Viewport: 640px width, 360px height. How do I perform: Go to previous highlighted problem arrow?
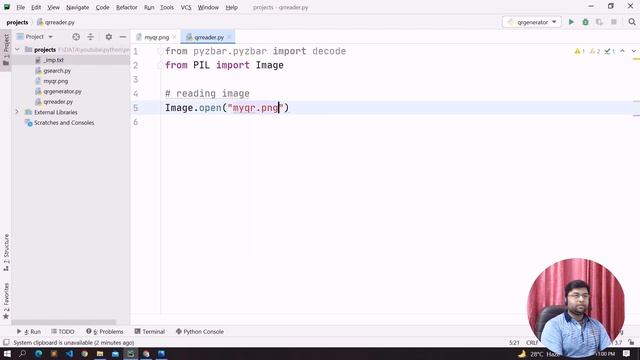(x=622, y=51)
